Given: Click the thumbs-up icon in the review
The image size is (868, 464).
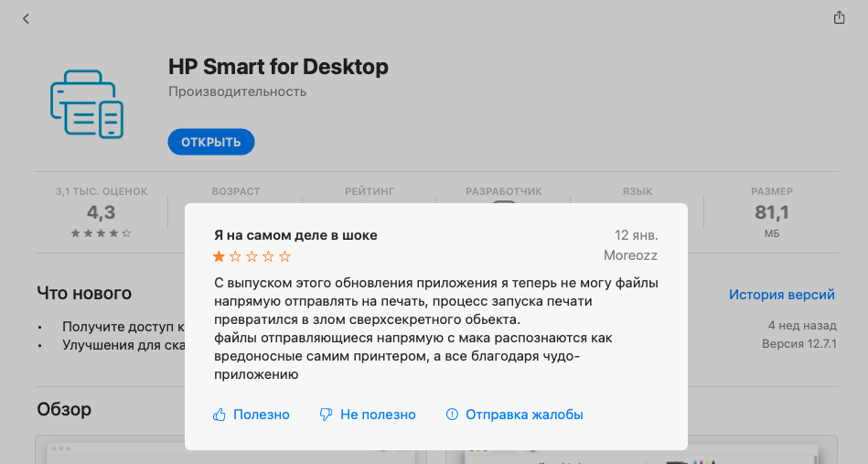Looking at the screenshot, I should click(x=220, y=415).
